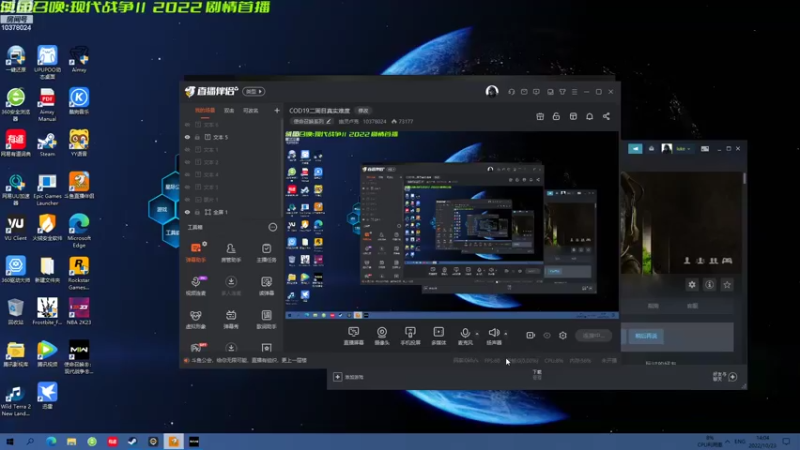Screen dimensions: 800x450
Task: Open the 房管助手 tool
Action: (x=231, y=253)
